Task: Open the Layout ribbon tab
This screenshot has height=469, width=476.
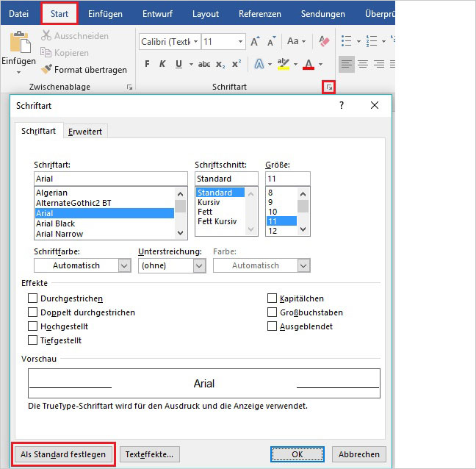Action: coord(206,14)
